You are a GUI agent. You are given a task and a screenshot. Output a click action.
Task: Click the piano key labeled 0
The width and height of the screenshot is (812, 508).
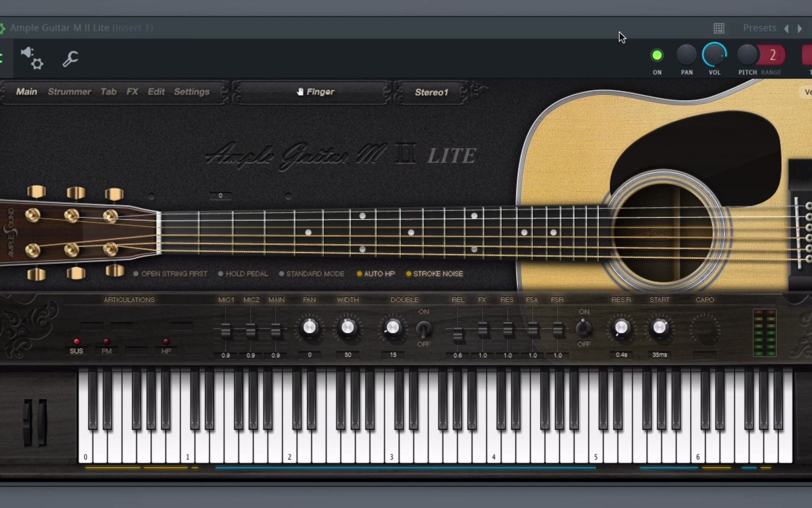point(85,446)
